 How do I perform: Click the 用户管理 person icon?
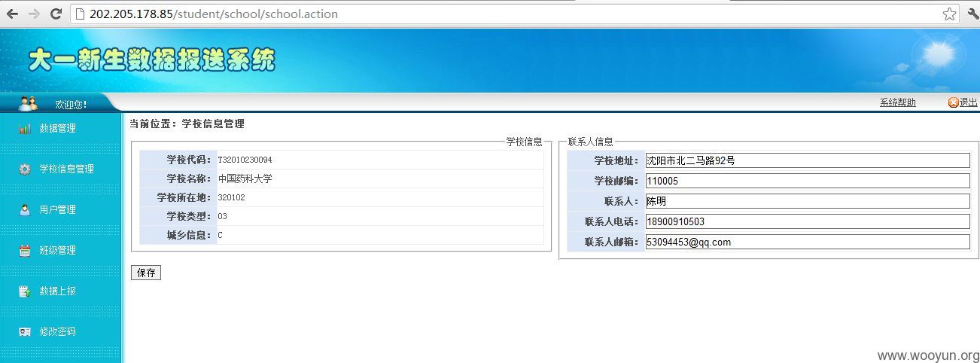coord(25,210)
